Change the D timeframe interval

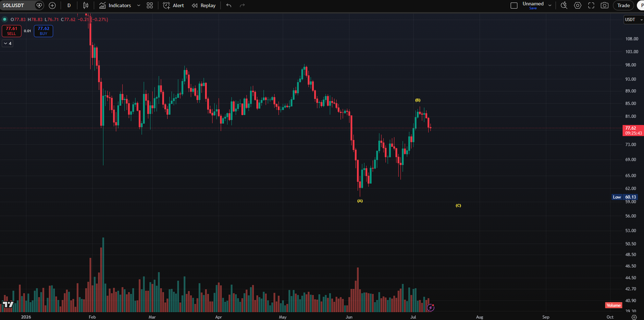pos(69,6)
